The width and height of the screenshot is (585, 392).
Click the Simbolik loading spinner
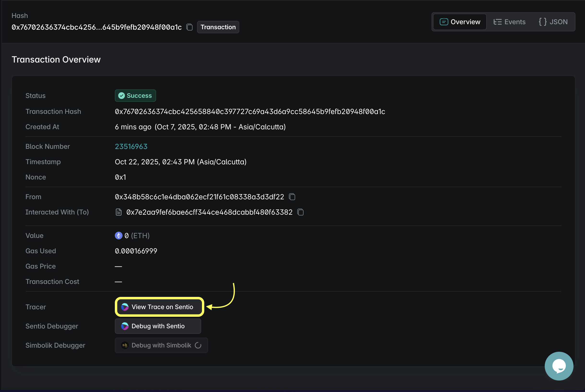point(198,345)
